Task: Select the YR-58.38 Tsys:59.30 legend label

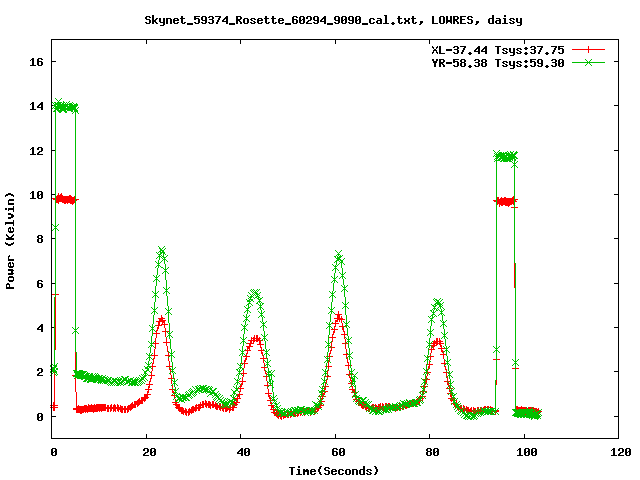Action: (x=498, y=63)
